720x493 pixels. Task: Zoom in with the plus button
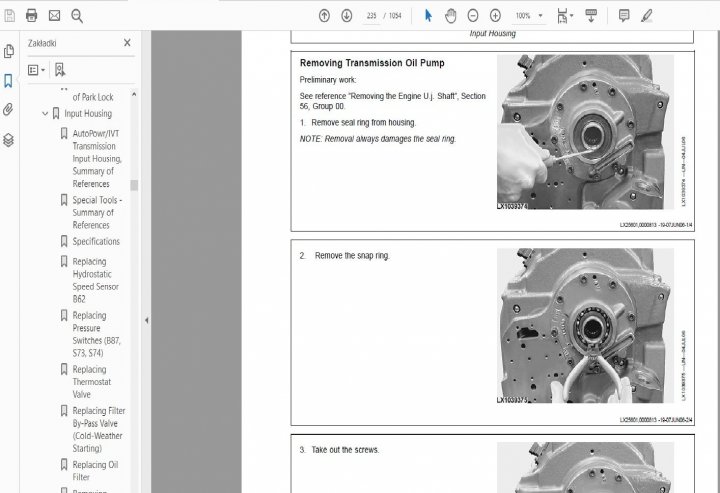click(495, 16)
